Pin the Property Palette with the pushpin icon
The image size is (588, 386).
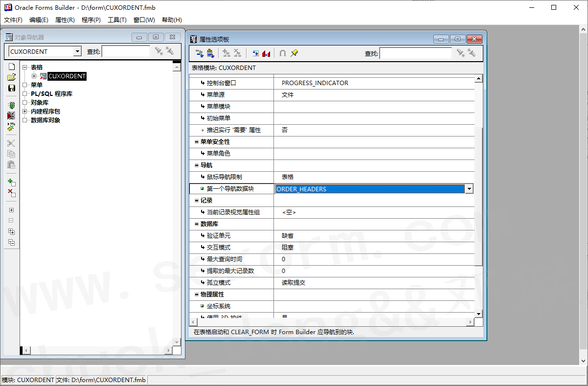pos(294,53)
